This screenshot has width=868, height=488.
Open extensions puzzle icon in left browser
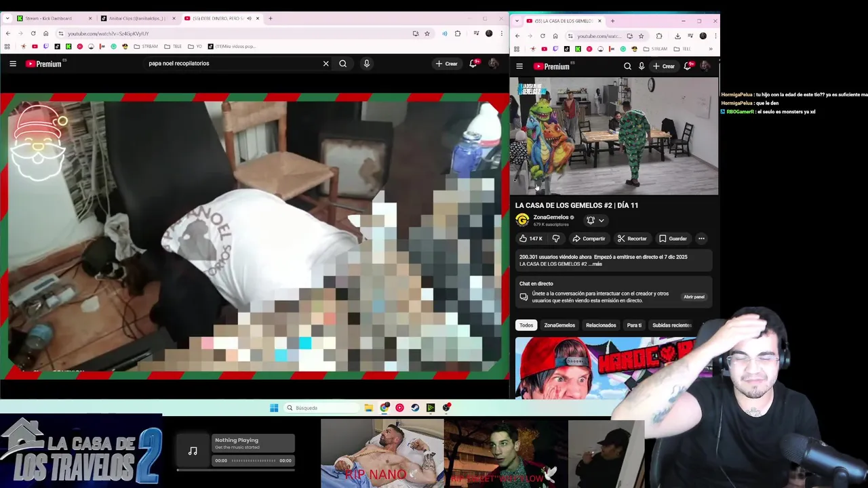pos(458,33)
